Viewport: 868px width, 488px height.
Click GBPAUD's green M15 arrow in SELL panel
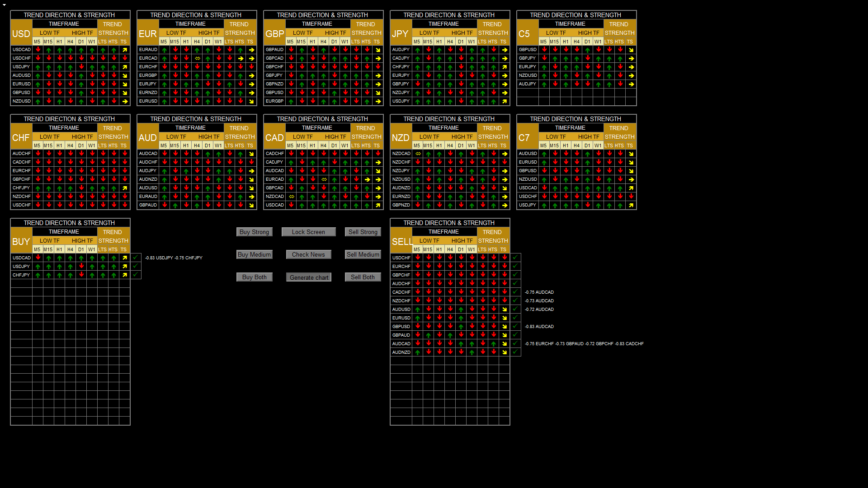[429, 335]
